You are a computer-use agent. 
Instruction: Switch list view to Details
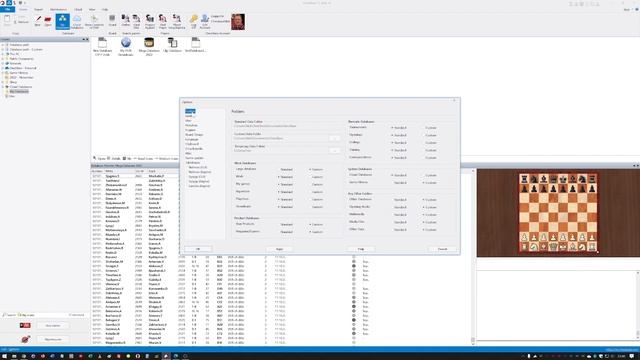tap(114, 158)
